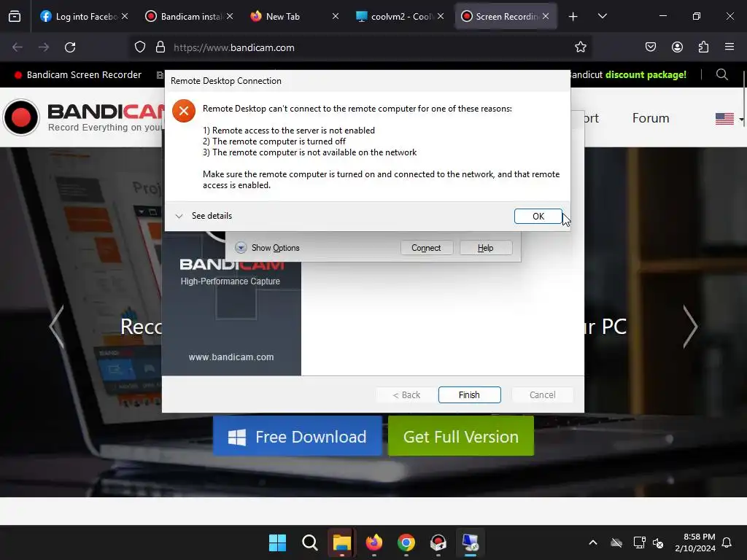Open network status tray icon
This screenshot has height=560, width=747.
click(639, 542)
